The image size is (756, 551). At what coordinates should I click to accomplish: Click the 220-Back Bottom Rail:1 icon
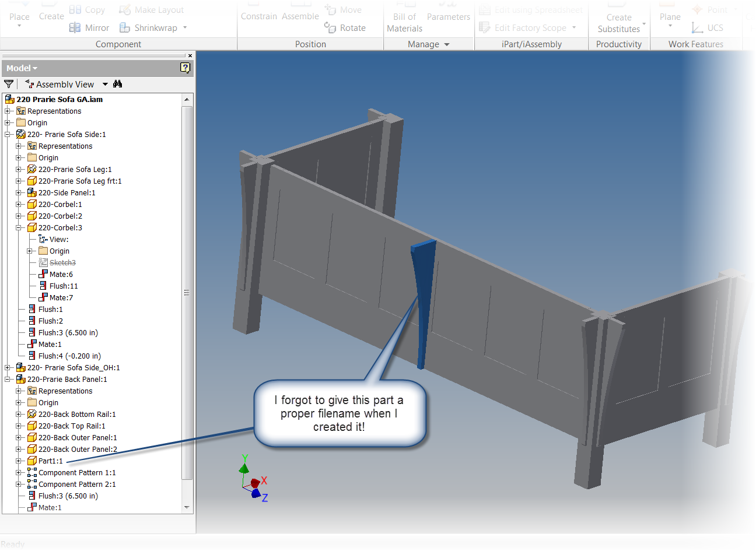tap(32, 414)
